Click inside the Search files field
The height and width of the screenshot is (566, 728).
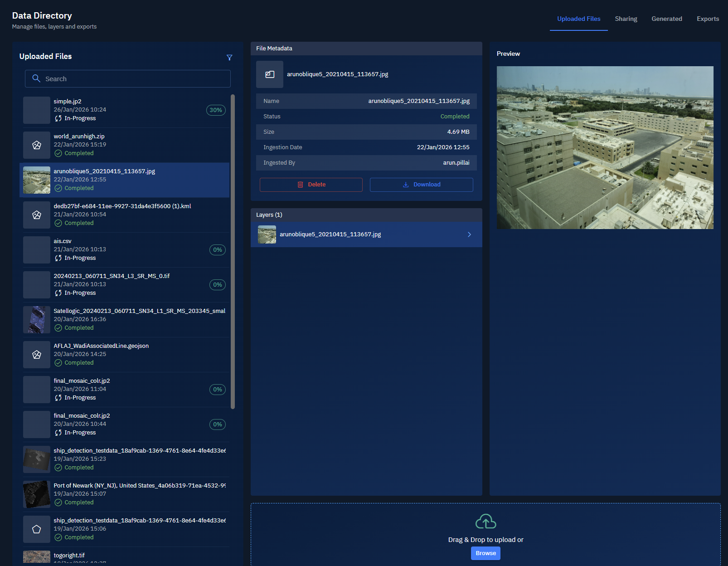click(127, 78)
